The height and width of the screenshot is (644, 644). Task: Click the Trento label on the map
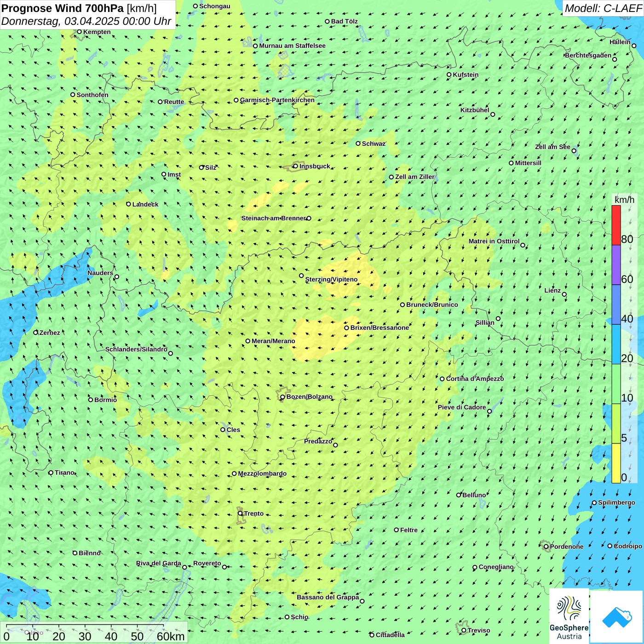[253, 513]
